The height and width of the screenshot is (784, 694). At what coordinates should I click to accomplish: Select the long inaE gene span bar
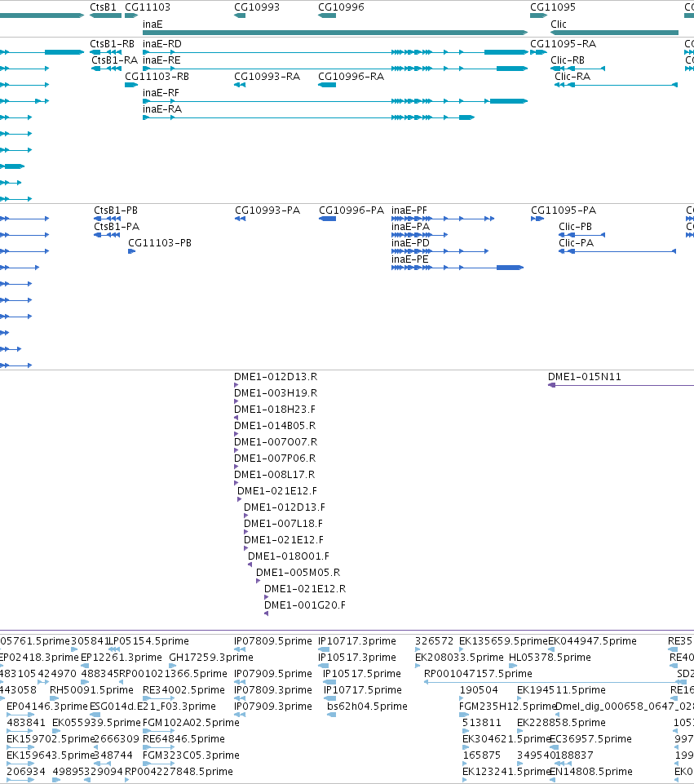(x=335, y=33)
